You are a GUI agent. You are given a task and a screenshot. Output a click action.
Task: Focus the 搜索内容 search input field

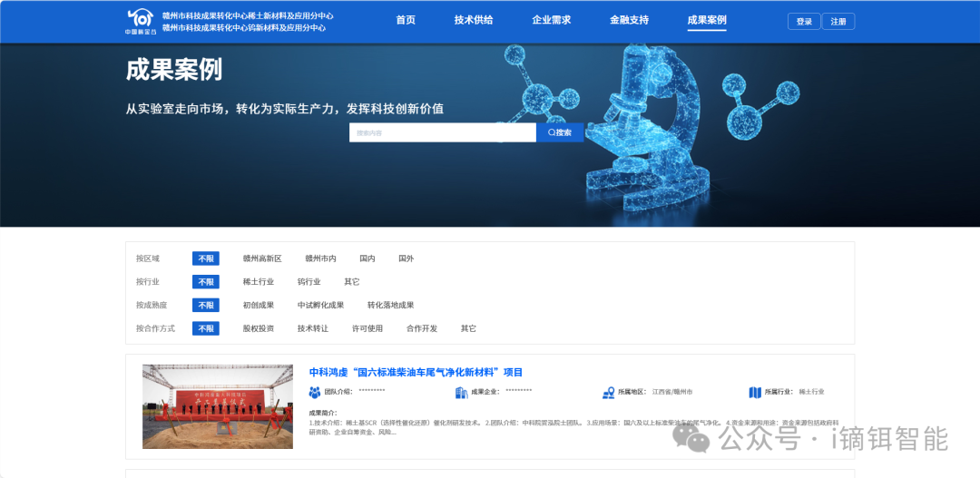click(442, 132)
